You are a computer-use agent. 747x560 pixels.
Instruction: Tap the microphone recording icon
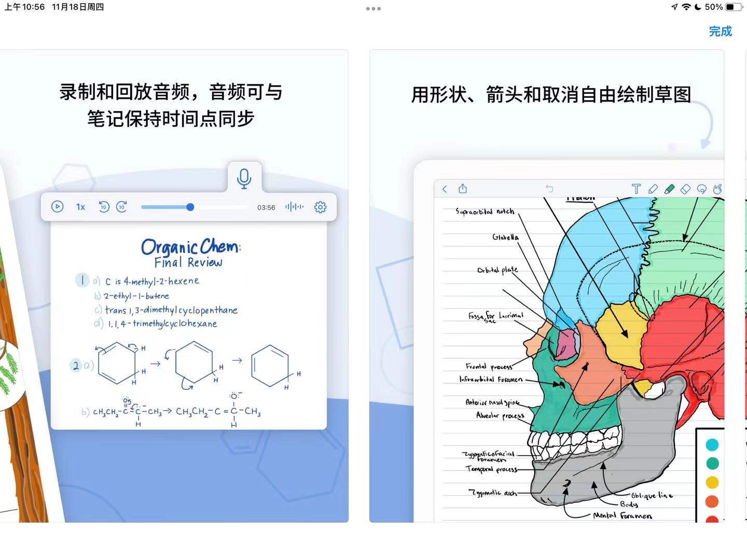pos(244,178)
